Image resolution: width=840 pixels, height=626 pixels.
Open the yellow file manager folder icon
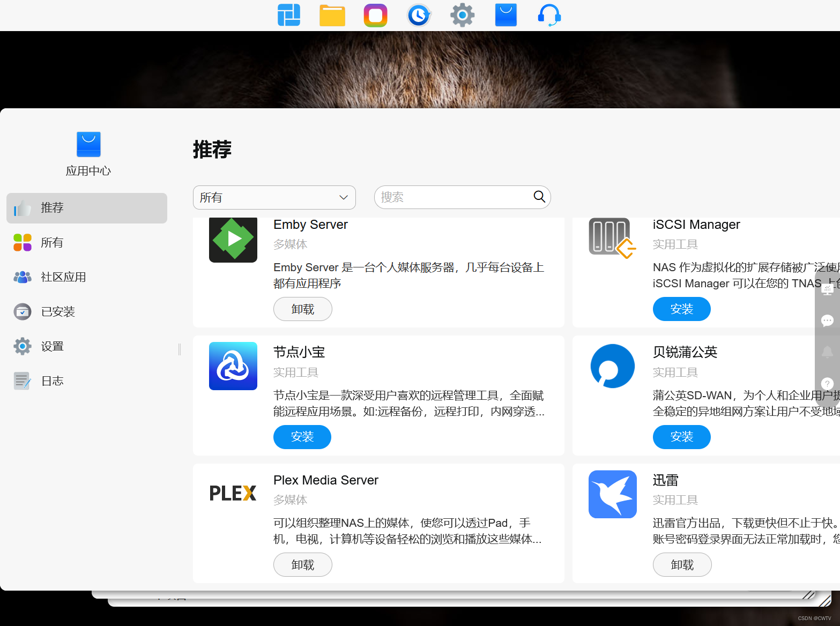coord(332,15)
